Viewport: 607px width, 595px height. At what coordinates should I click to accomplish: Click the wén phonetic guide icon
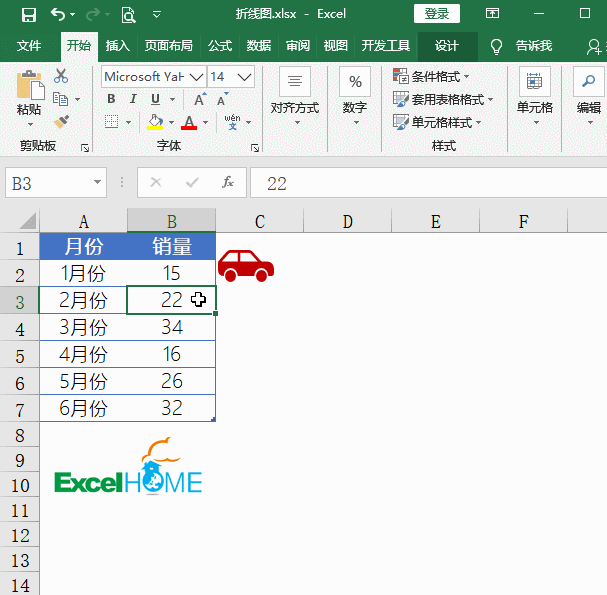pos(233,122)
